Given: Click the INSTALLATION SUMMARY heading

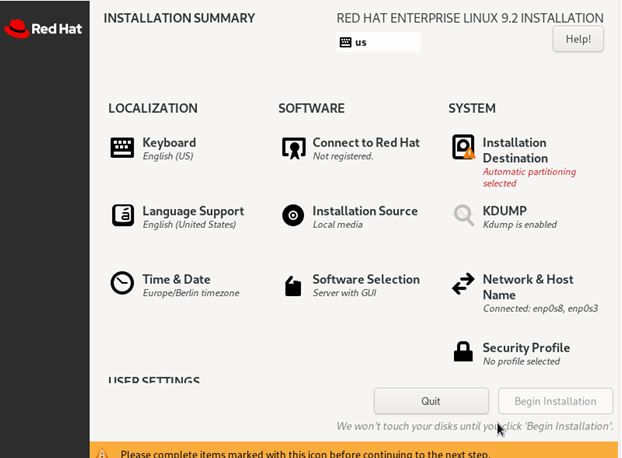Looking at the screenshot, I should (x=179, y=18).
